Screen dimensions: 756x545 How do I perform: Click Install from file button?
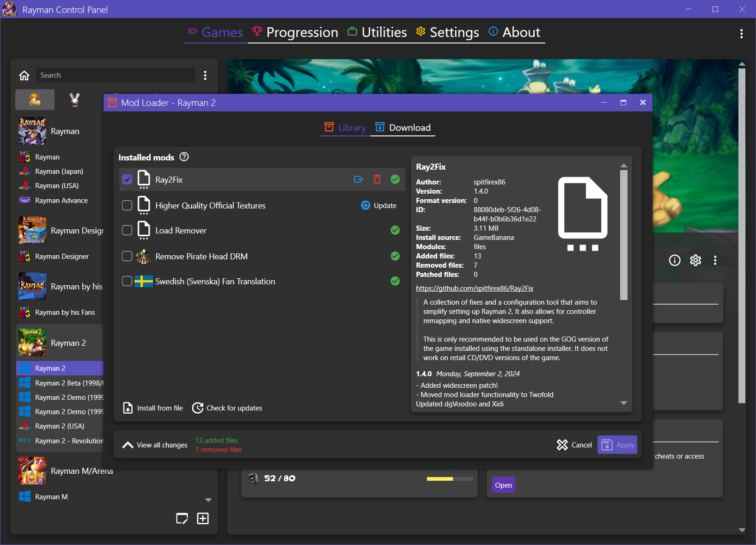[x=153, y=408]
